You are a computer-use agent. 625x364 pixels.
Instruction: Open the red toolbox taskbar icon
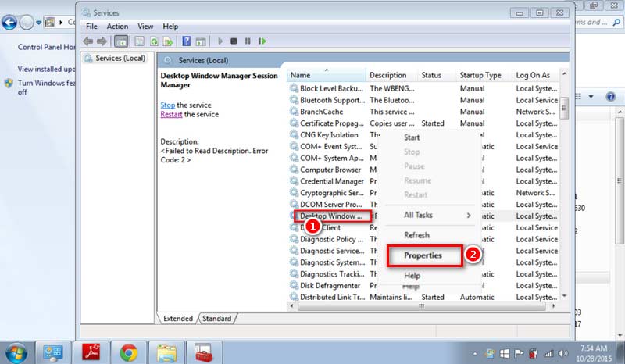(204, 353)
